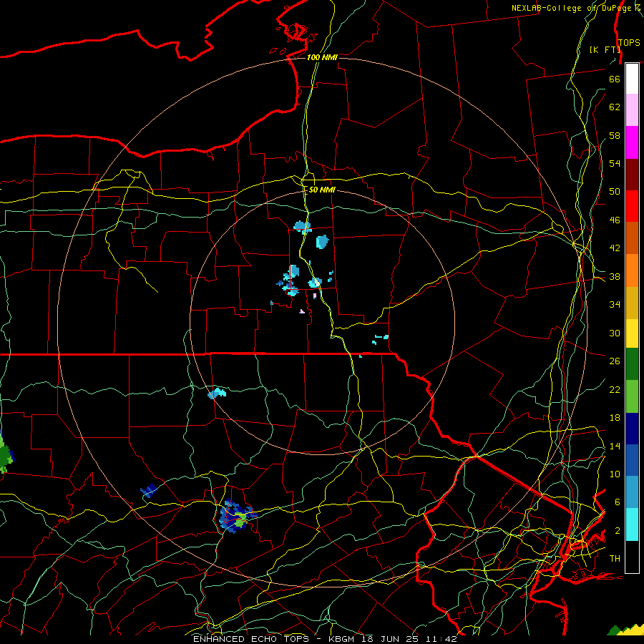
Task: Pick the light green legend swatch
Action: click(632, 396)
